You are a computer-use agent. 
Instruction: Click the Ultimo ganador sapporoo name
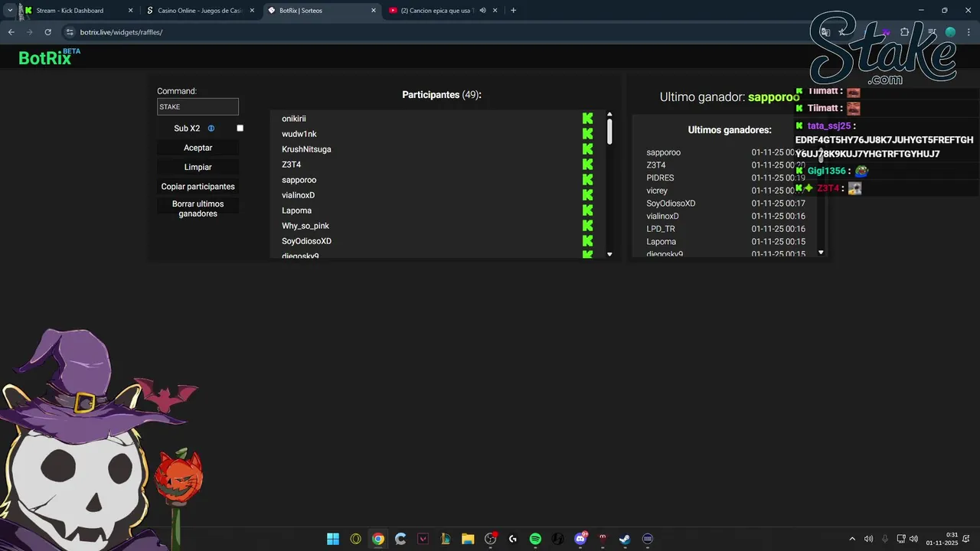773,97
